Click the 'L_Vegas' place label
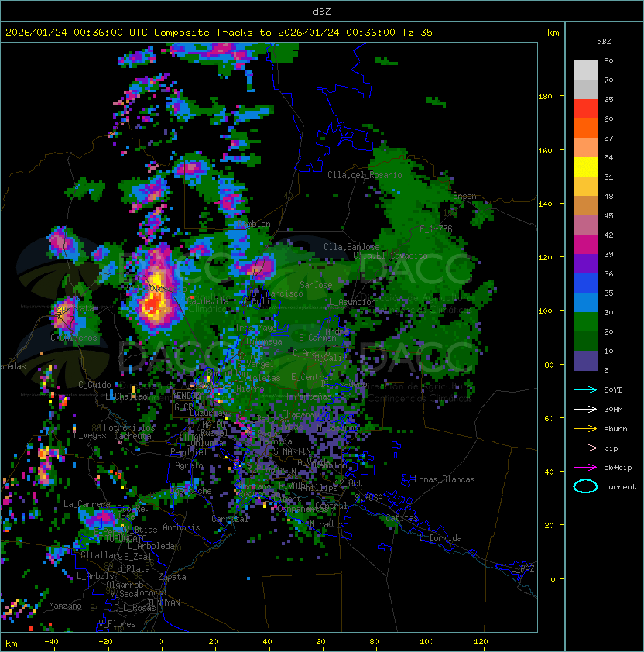The image size is (644, 652). (90, 435)
